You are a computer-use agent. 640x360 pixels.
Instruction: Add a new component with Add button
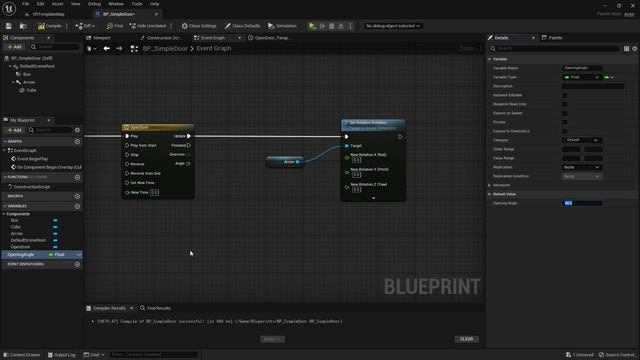(15, 47)
